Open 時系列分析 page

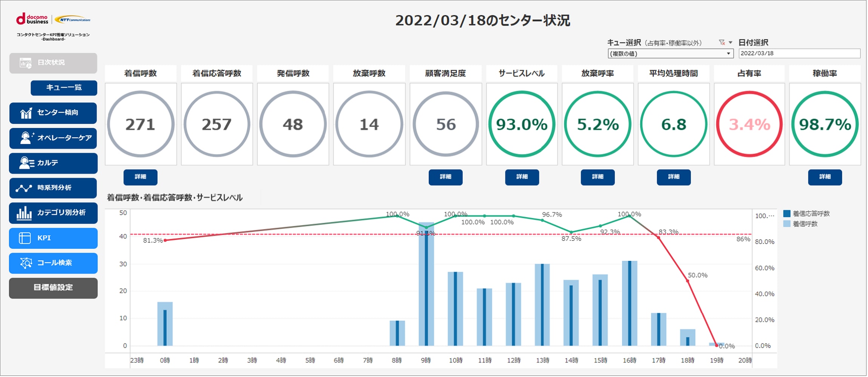pyautogui.click(x=53, y=188)
